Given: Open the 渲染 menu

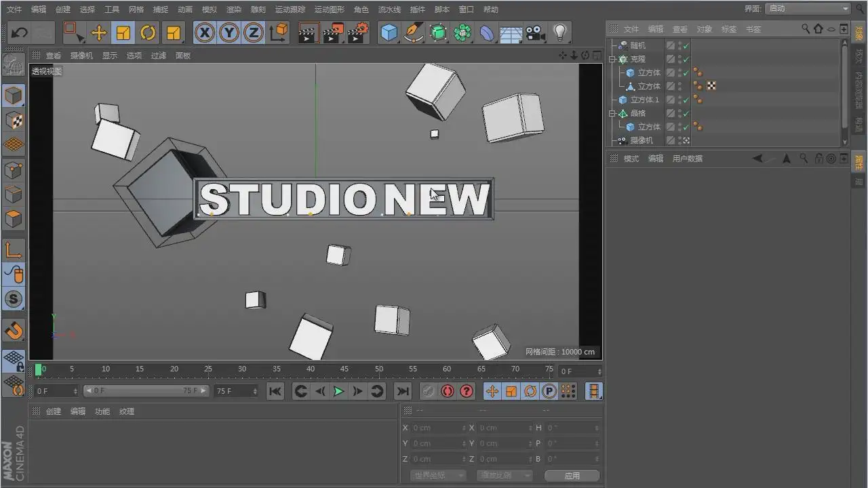Looking at the screenshot, I should pos(233,9).
